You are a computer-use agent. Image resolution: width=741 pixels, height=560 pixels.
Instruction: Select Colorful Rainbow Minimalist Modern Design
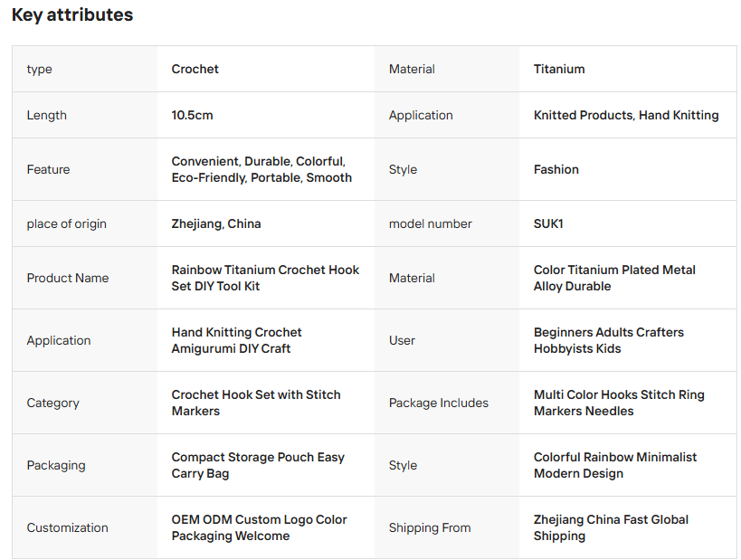pyautogui.click(x=615, y=465)
